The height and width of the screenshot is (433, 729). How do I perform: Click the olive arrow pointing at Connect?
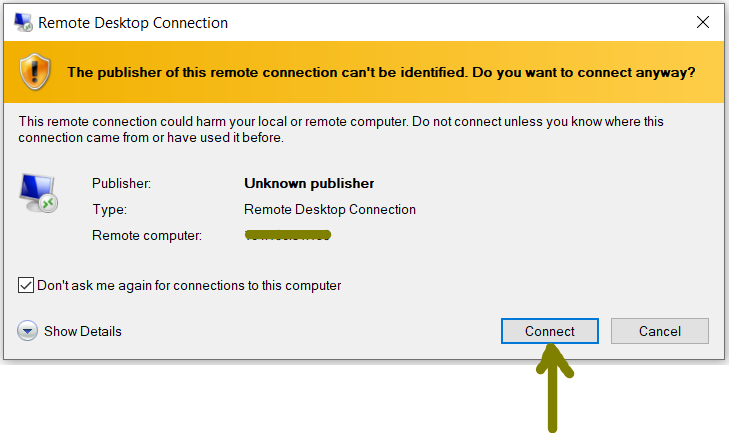[553, 388]
